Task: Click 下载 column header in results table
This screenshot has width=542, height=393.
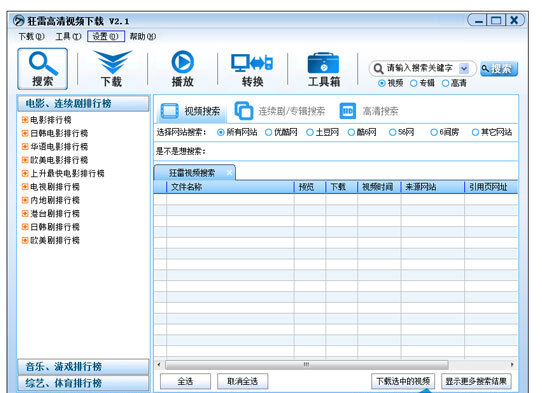Action: click(x=341, y=187)
